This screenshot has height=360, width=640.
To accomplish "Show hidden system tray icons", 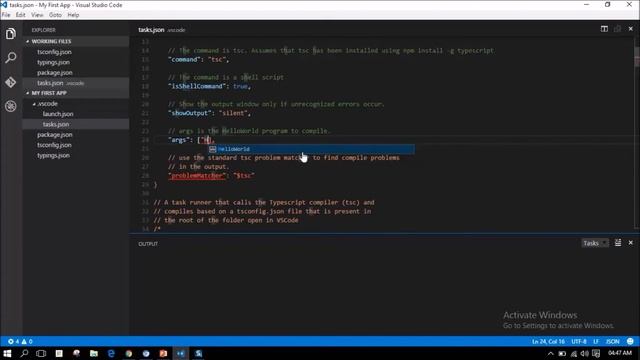I will pos(551,354).
